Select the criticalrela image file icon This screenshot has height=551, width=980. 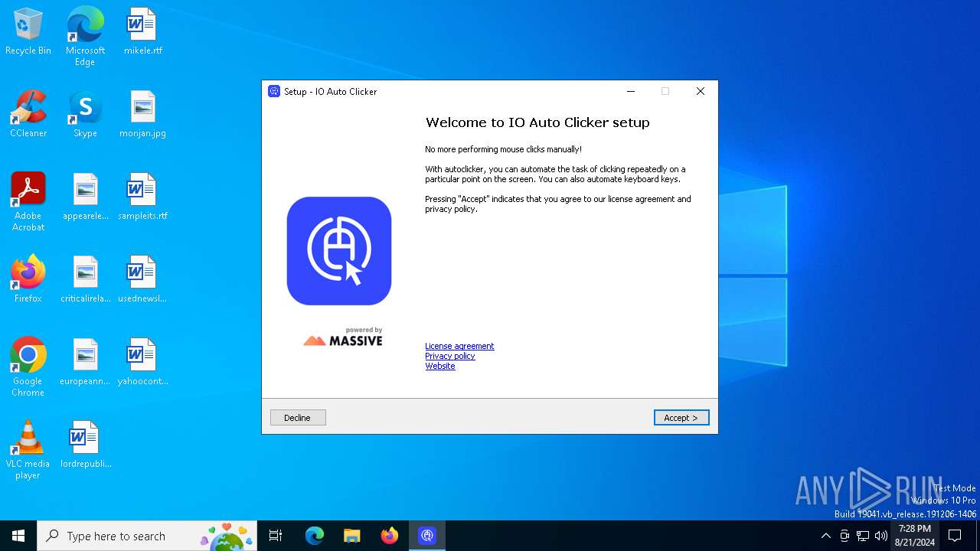click(x=85, y=280)
